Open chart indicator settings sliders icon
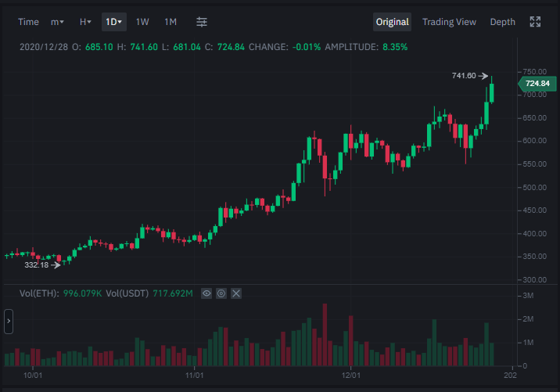Screen dimensions: 560x392 [202, 22]
